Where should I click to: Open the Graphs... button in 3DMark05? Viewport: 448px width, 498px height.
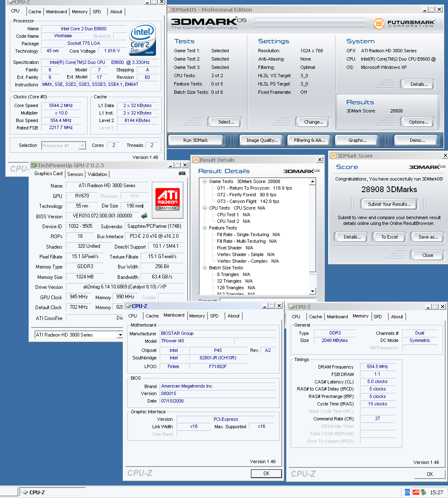358,140
